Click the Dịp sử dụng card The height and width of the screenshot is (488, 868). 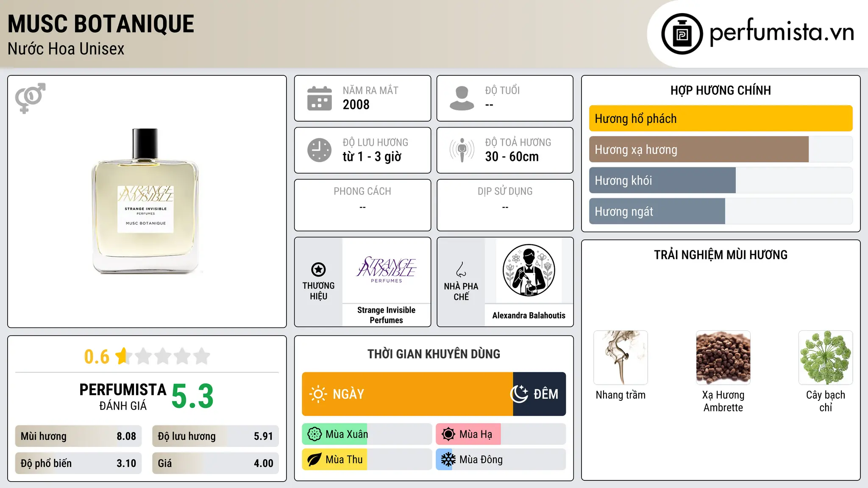(x=505, y=205)
